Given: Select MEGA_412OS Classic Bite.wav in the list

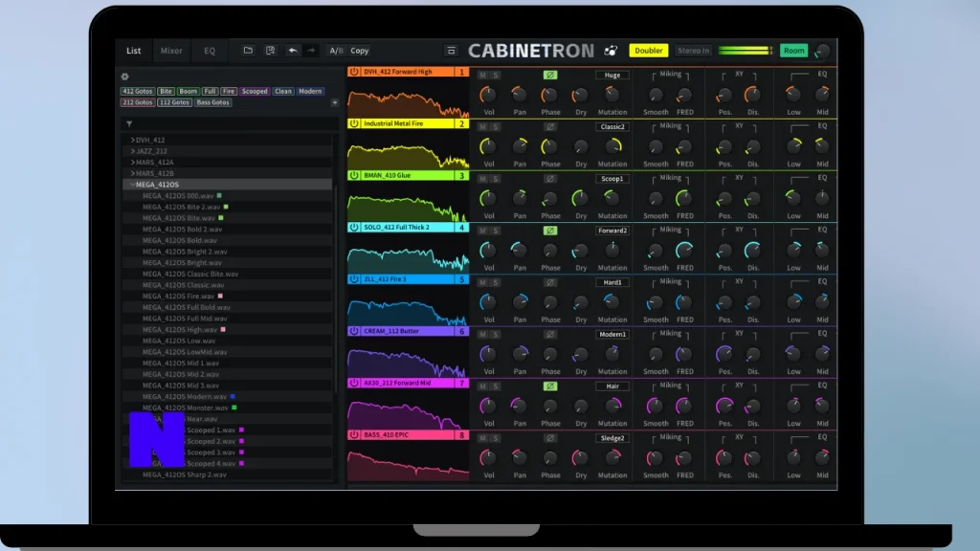Looking at the screenshot, I should tap(190, 275).
